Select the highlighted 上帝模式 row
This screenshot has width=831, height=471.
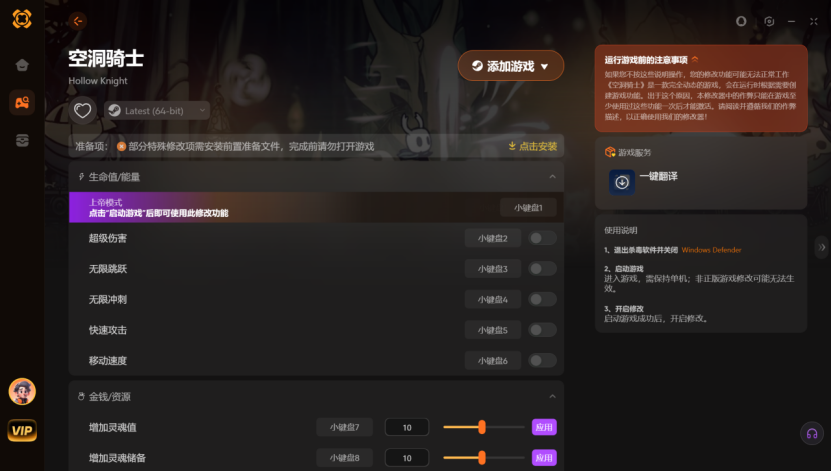point(316,207)
